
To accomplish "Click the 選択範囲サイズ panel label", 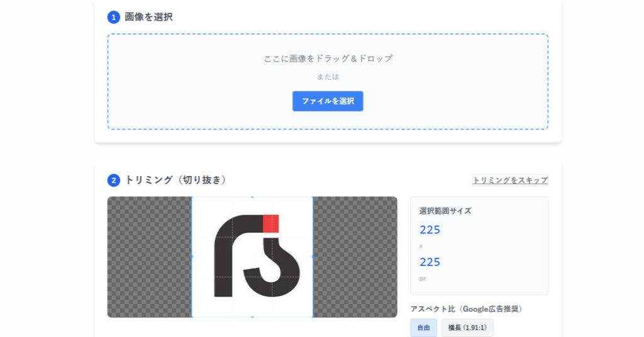I will coord(445,211).
